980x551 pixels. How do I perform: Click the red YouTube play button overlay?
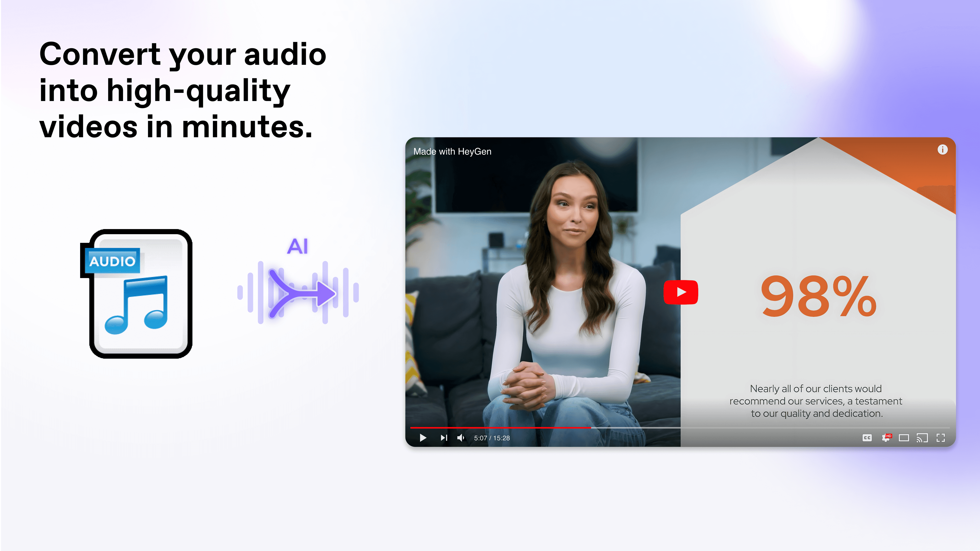click(x=681, y=292)
